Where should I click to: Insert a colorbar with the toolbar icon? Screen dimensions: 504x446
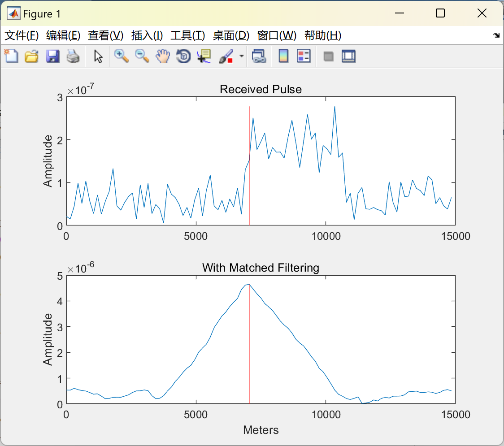[x=283, y=56]
